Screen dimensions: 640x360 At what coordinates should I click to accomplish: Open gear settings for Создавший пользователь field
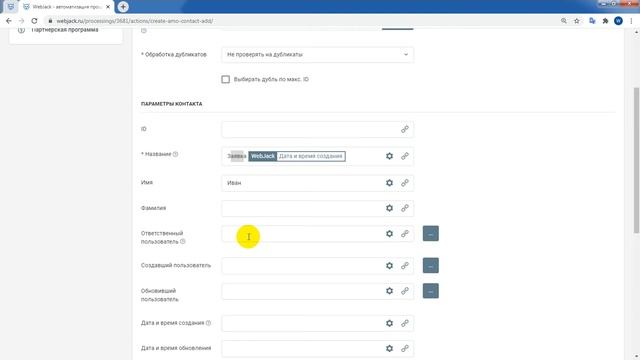click(389, 266)
